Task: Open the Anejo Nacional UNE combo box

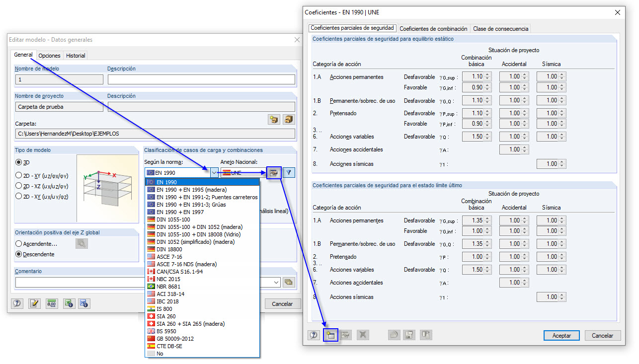Action: click(243, 173)
